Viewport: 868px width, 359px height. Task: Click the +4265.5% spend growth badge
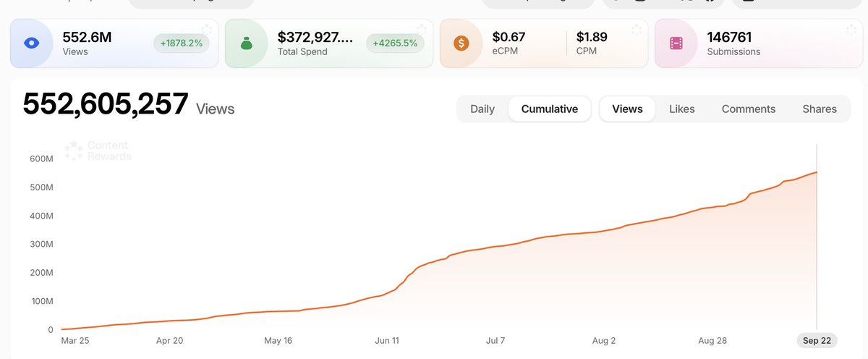click(395, 43)
